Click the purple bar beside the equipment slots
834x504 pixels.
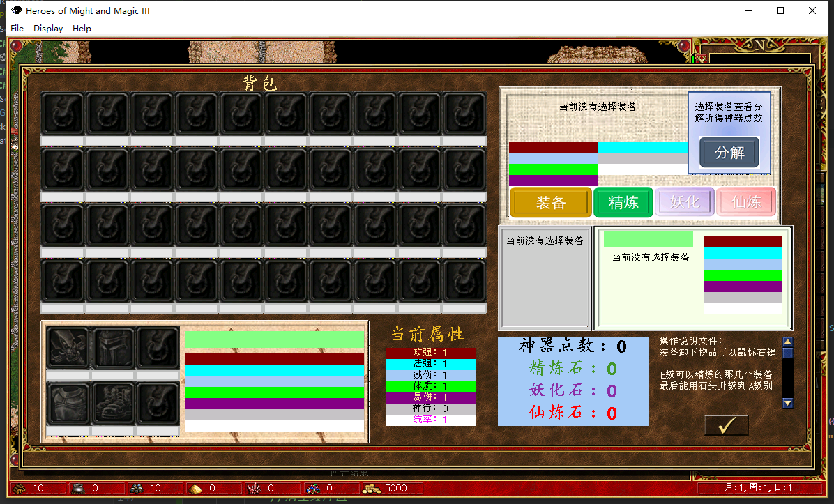coord(275,404)
